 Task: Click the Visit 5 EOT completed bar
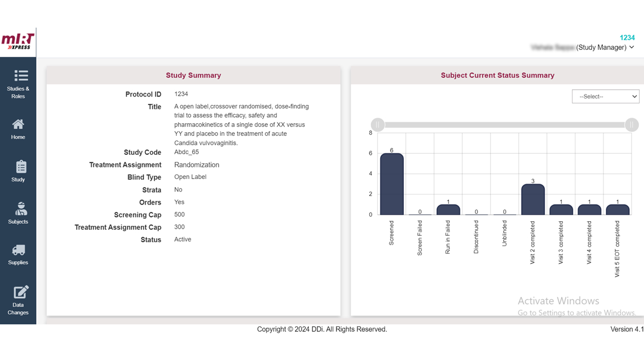(x=617, y=210)
